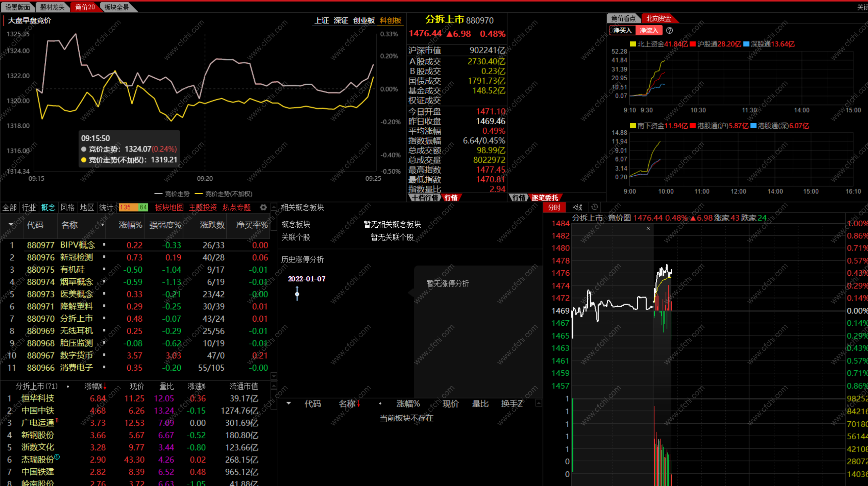
Task: Click scroll-up arrow of sector list
Action: 274,207
